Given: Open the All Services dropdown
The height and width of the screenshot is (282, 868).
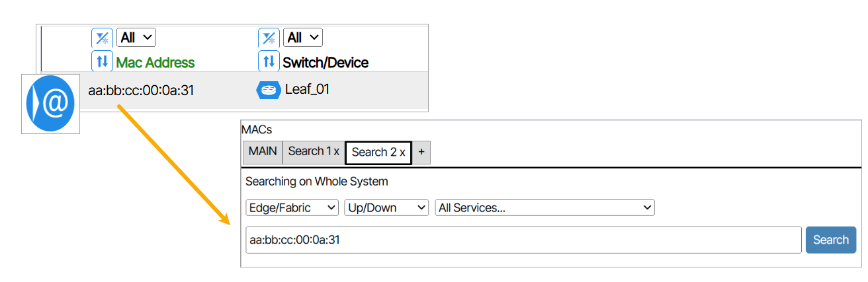Looking at the screenshot, I should (544, 207).
